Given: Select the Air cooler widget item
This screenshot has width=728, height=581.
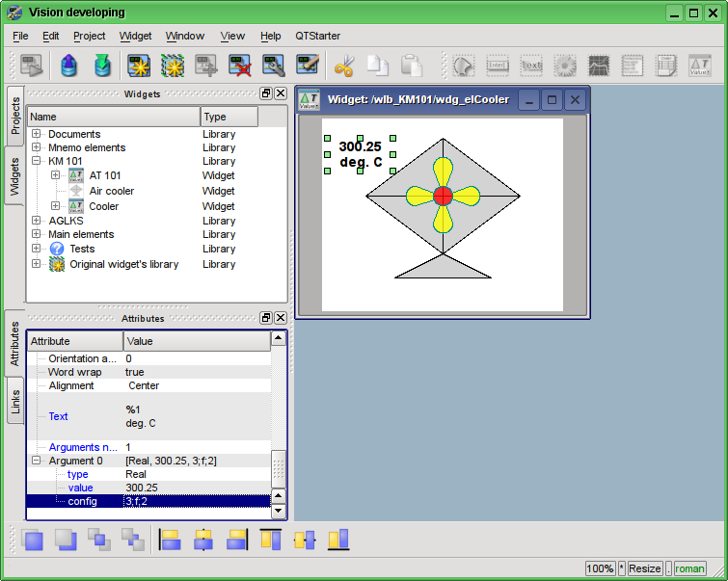Looking at the screenshot, I should 111,191.
